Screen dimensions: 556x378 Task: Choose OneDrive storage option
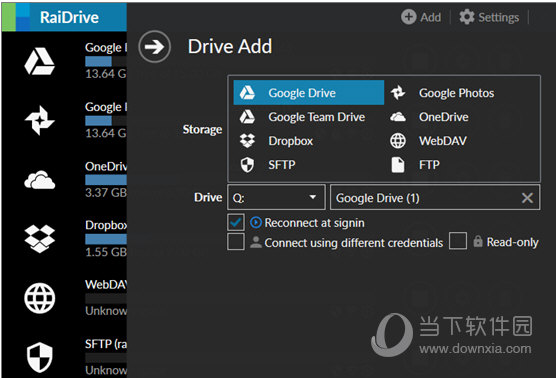click(x=460, y=117)
